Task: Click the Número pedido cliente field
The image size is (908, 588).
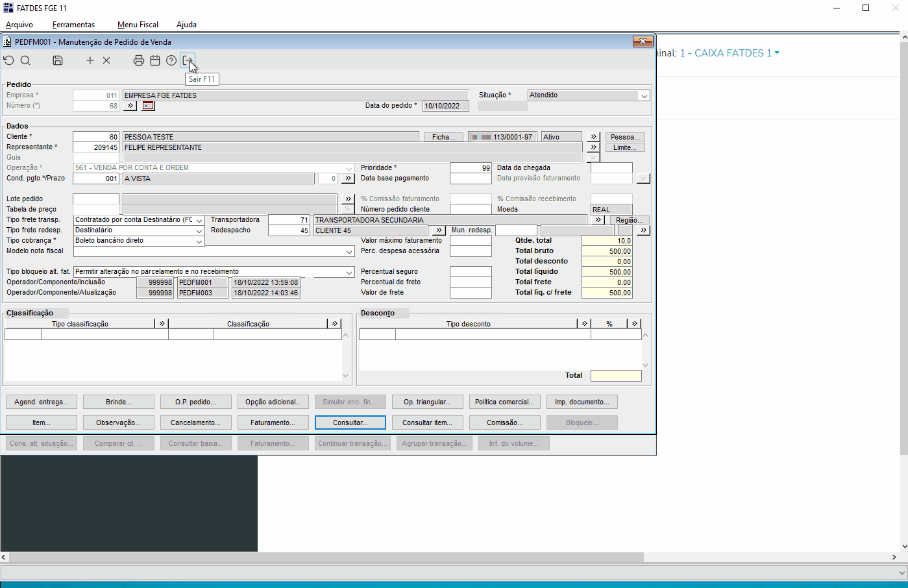Action: (x=471, y=210)
